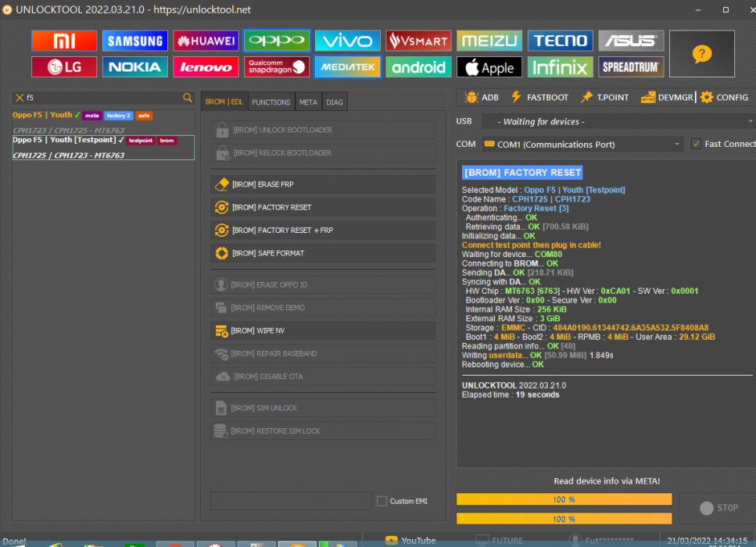
Task: Enable the Custom EMI checkbox
Action: click(x=382, y=501)
